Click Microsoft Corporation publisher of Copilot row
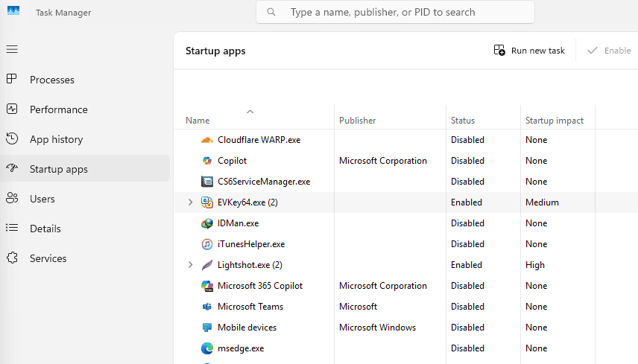Screen dimensions: 638x364 [383, 161]
